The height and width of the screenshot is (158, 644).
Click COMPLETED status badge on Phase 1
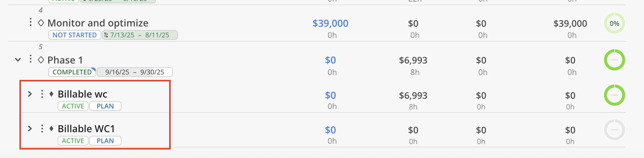[72, 72]
